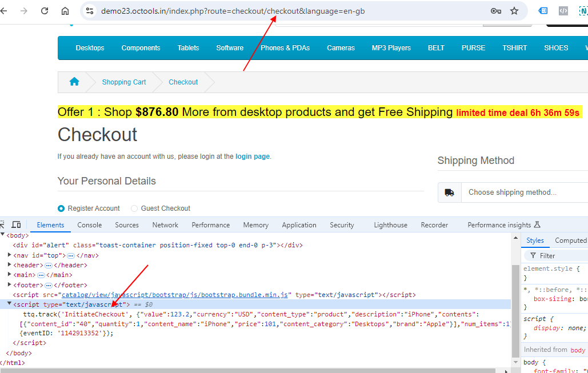The image size is (588, 373).
Task: Open the bootstrap.bundle.min.js source link
Action: point(175,295)
